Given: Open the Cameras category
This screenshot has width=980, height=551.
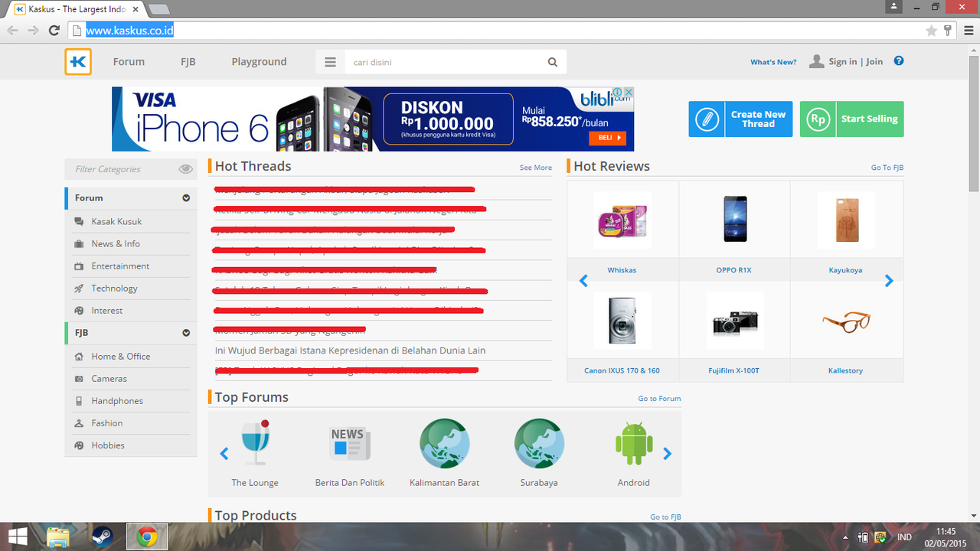Looking at the screenshot, I should (x=109, y=378).
